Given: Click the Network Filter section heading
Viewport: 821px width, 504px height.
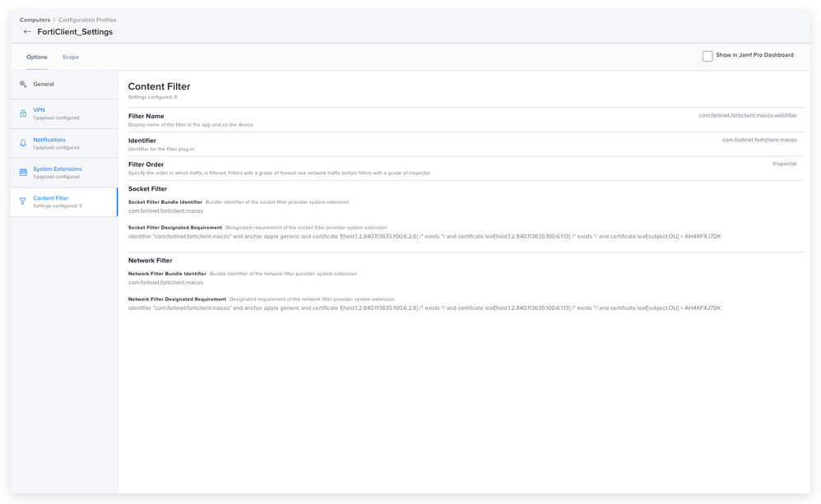Looking at the screenshot, I should pos(151,261).
